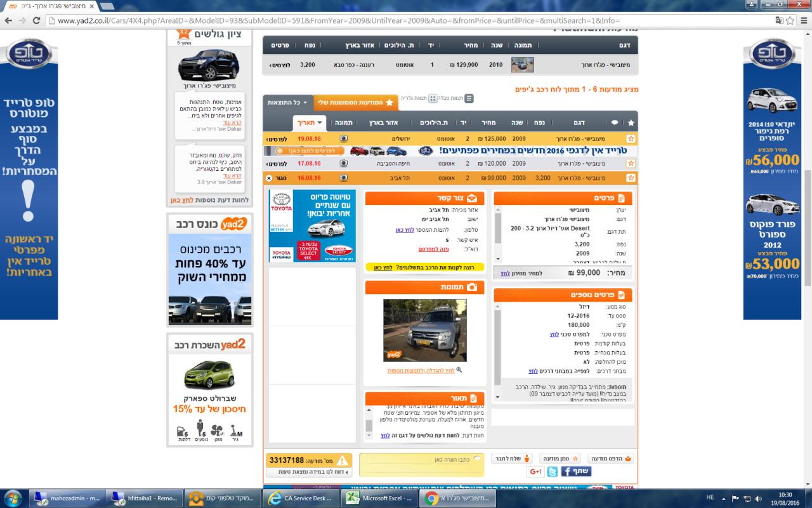Screen dimensions: 812x508
Task: Expand details for the 19.08.16 listing
Action: pos(277,138)
